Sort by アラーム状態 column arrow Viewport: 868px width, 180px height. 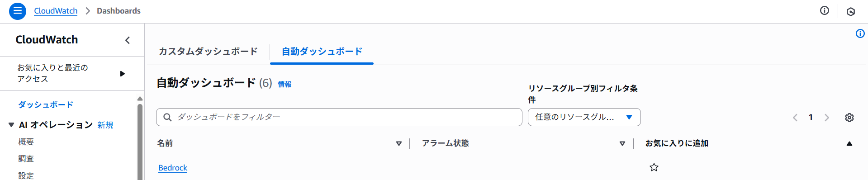622,143
